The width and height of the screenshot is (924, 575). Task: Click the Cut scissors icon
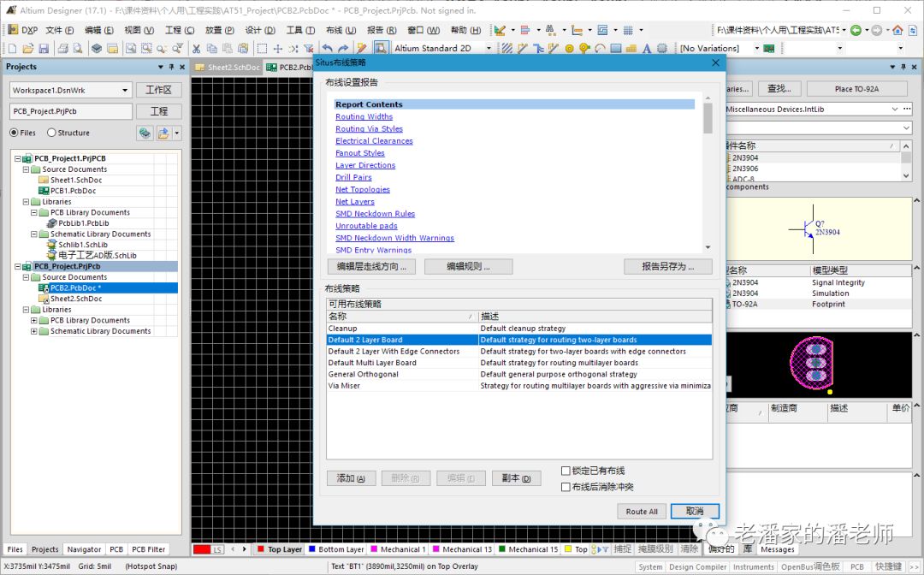click(197, 49)
